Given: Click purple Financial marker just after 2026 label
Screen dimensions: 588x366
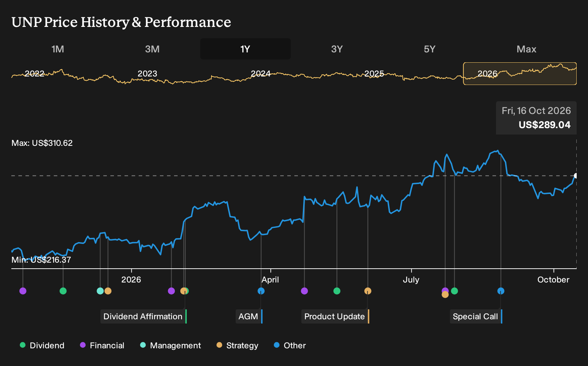Looking at the screenshot, I should [171, 291].
